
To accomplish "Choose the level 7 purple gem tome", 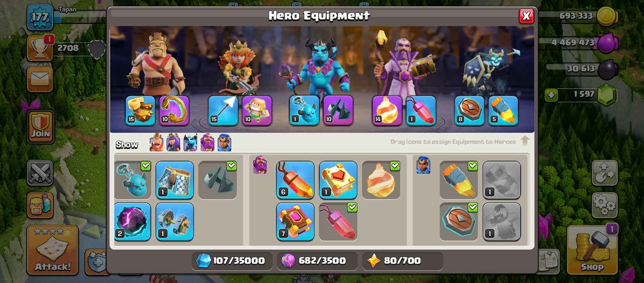I will (x=295, y=222).
